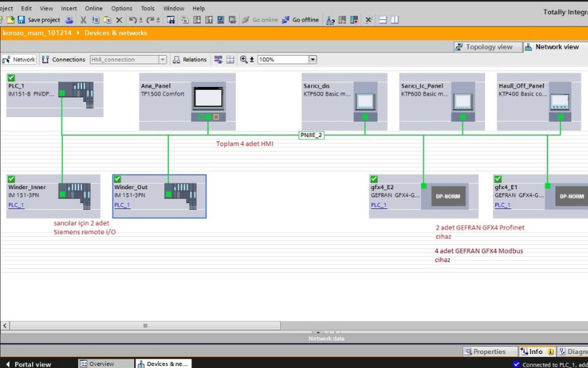Open an existing project via toolbar icon
Image resolution: width=588 pixels, height=368 pixels.
(10, 20)
